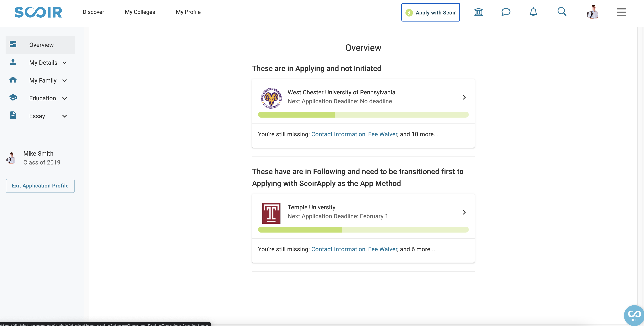
Task: Click the Scoir logo
Action: pyautogui.click(x=38, y=12)
